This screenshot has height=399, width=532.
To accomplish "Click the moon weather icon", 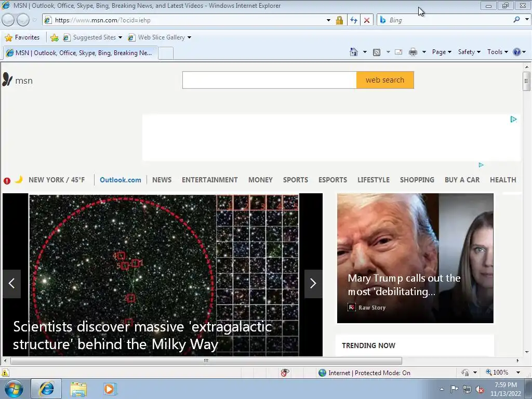I will pos(19,179).
